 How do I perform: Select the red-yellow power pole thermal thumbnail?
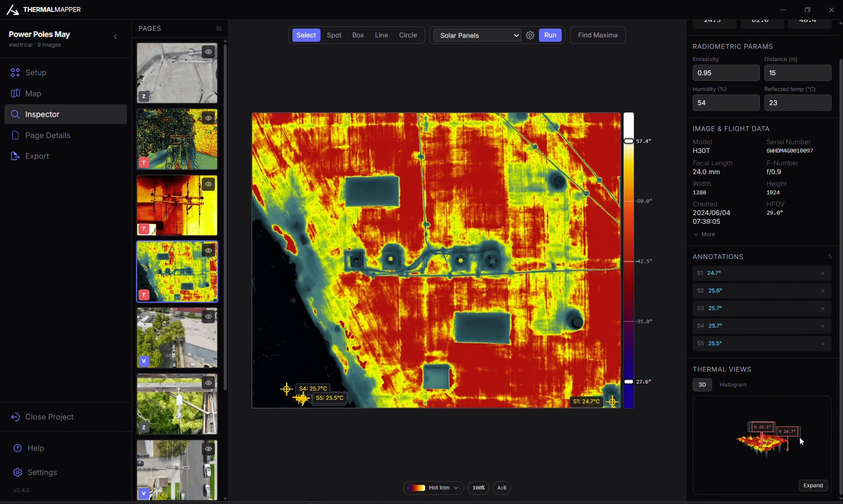177,205
